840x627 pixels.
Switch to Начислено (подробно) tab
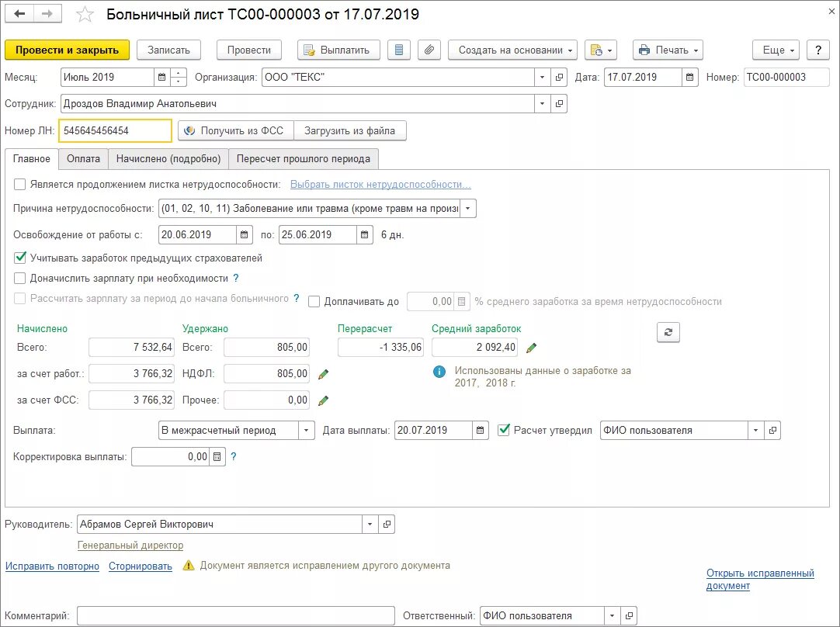168,158
